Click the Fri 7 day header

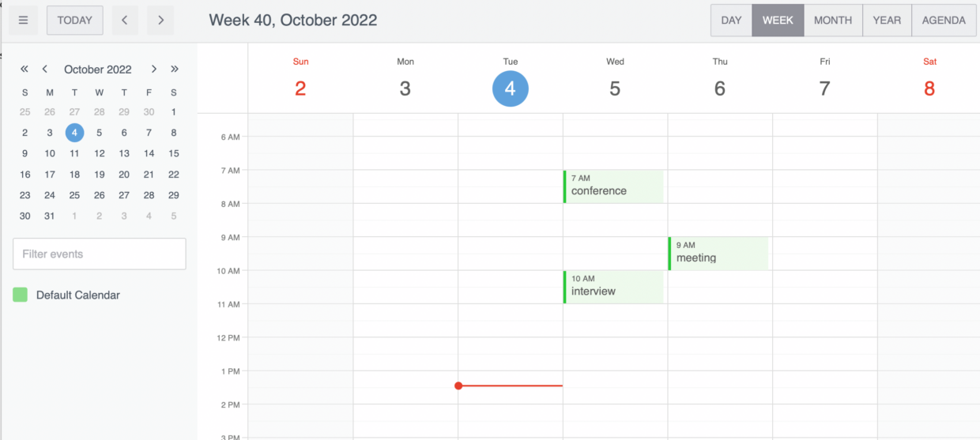[824, 79]
